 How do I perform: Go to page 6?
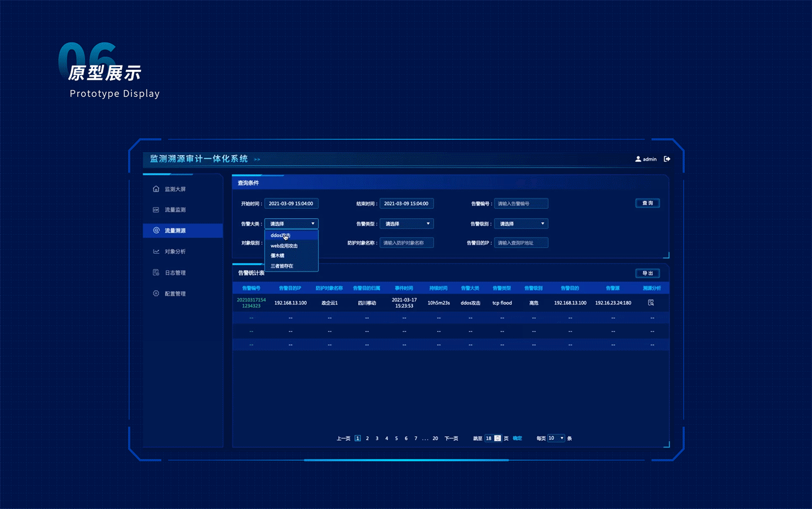pyautogui.click(x=406, y=439)
